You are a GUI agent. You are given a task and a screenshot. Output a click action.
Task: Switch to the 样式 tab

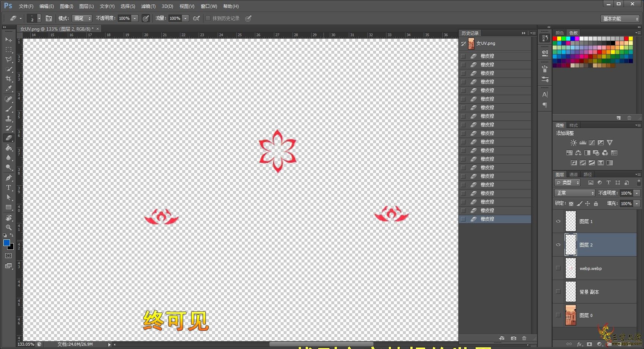[574, 125]
